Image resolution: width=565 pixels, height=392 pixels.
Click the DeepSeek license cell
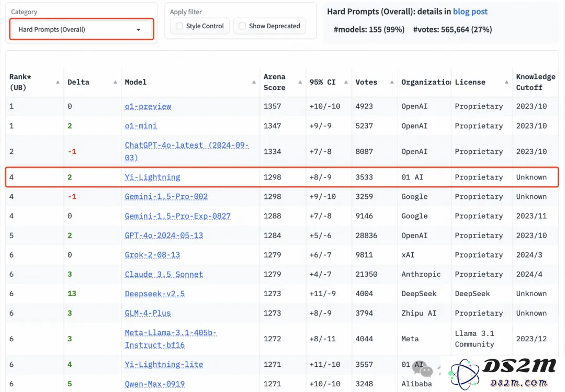click(x=472, y=294)
